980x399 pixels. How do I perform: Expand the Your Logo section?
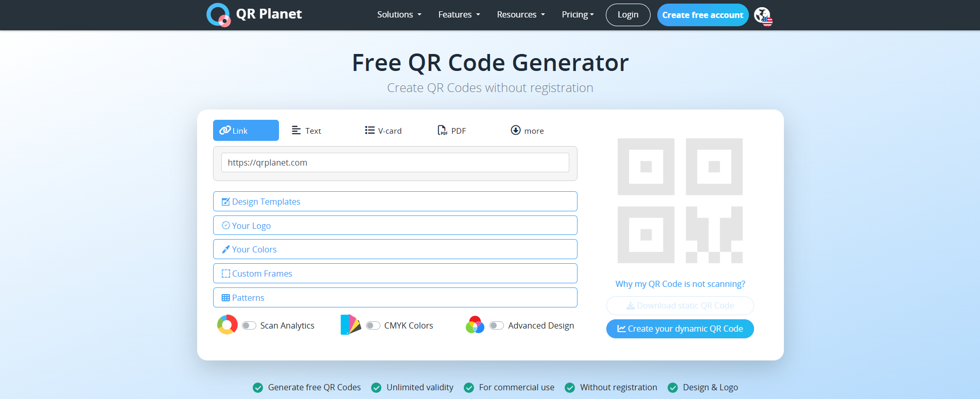pyautogui.click(x=395, y=225)
